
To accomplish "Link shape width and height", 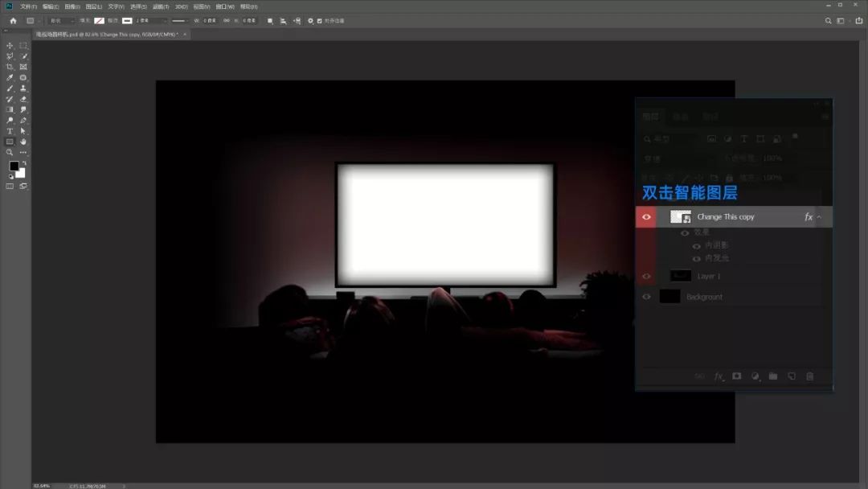I will point(227,20).
